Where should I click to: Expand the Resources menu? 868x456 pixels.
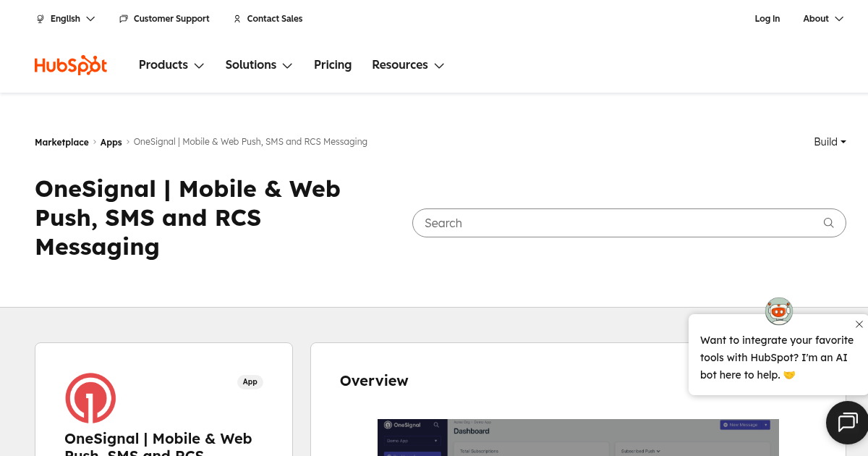pyautogui.click(x=408, y=65)
